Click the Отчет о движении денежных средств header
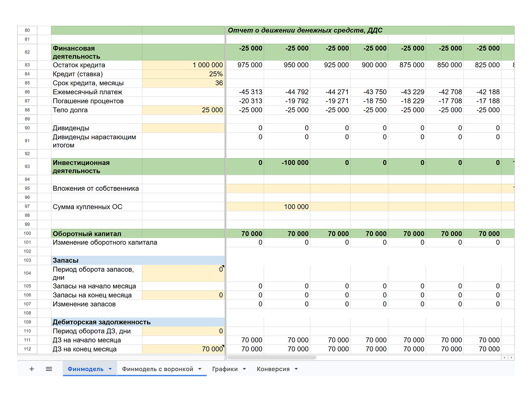 [305, 30]
